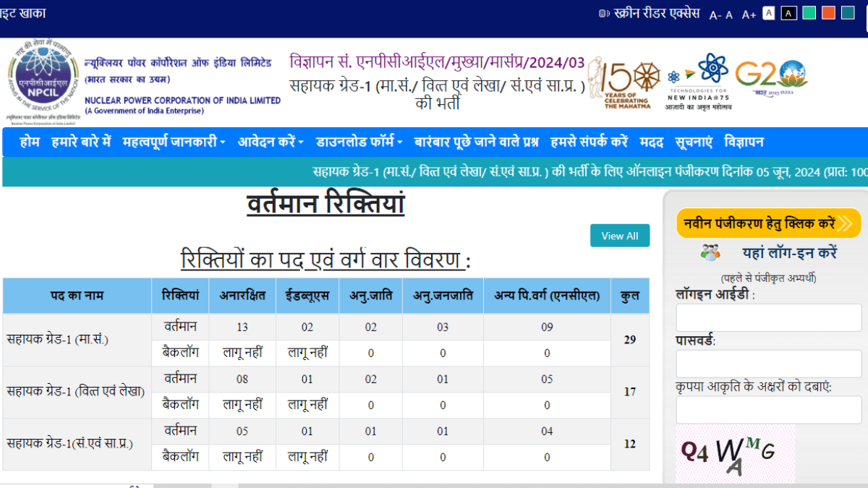Screen dimensions: 868x488
Task: Choose the teal blue theme swatch
Action: pyautogui.click(x=848, y=13)
